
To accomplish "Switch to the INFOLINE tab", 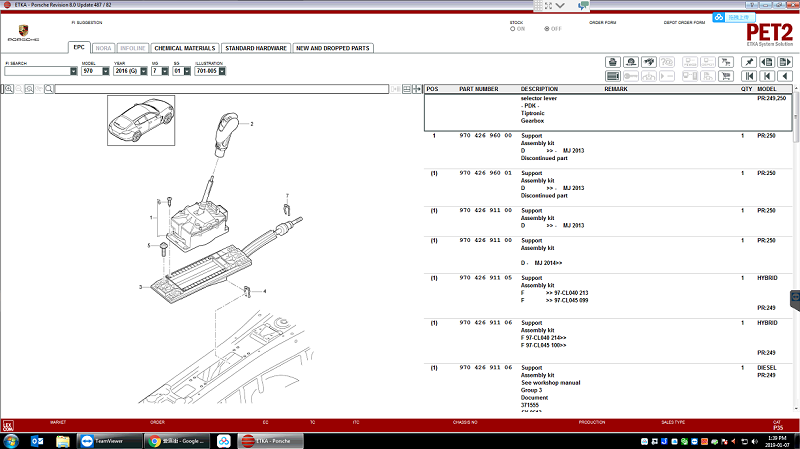I will (x=133, y=48).
